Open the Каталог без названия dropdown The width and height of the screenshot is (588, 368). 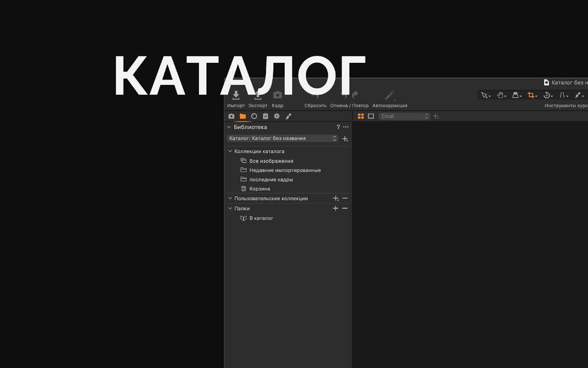click(x=282, y=138)
